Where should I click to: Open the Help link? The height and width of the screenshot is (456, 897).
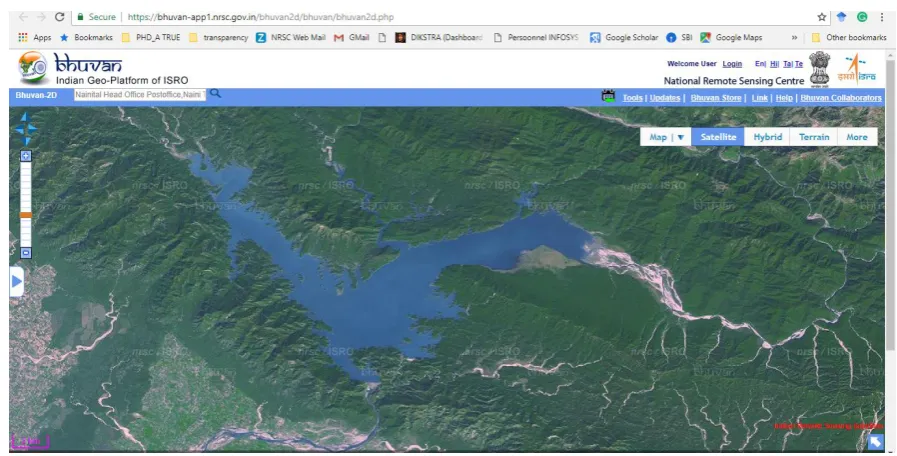coord(784,98)
